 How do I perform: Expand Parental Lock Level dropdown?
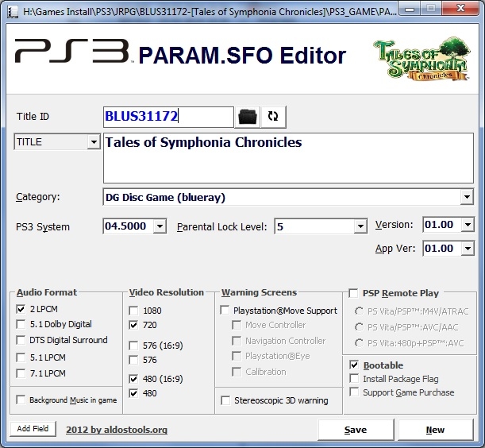tap(360, 226)
